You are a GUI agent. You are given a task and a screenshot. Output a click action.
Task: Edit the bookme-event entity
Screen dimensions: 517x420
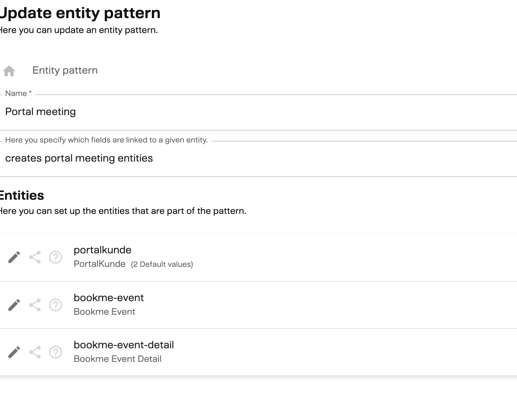pos(14,304)
